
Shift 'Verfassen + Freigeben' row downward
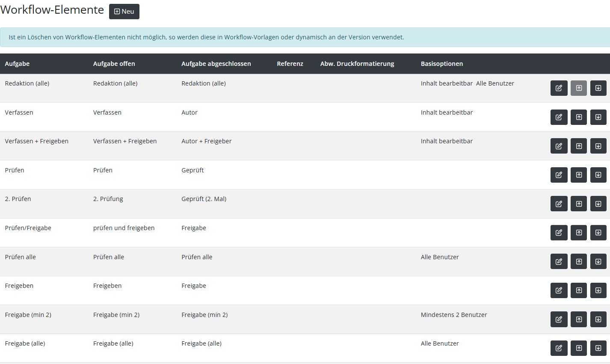tap(598, 146)
